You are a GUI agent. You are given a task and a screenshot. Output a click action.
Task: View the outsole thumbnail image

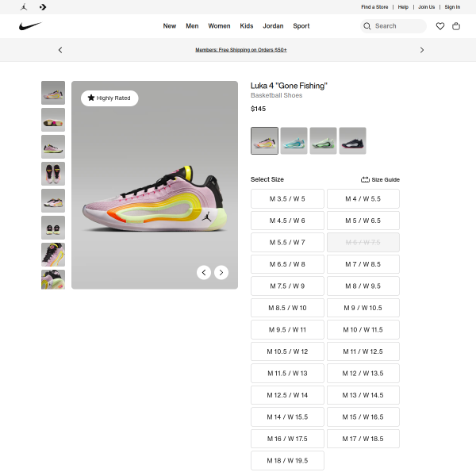pos(53,120)
